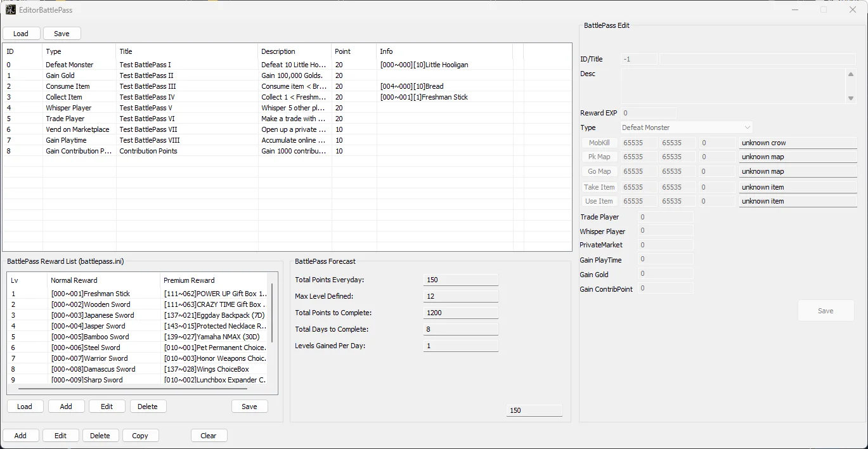Click Save button in BattlePass Edit panel
Viewport: 868px width, 449px height.
(826, 311)
